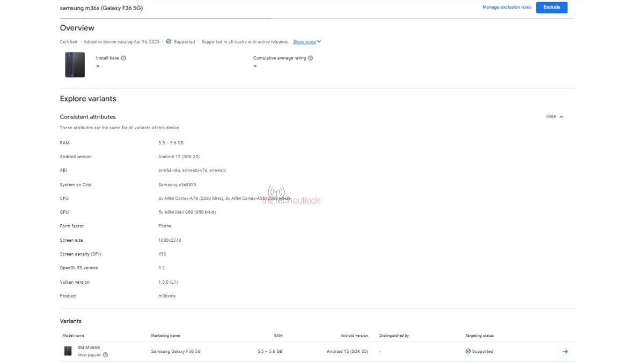Click the Galaxy F36 phone image in Overview

pos(75,65)
